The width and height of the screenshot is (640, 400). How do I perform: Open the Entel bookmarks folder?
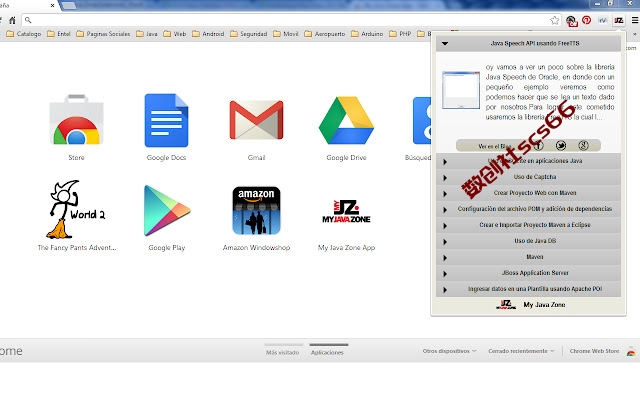coord(59,34)
